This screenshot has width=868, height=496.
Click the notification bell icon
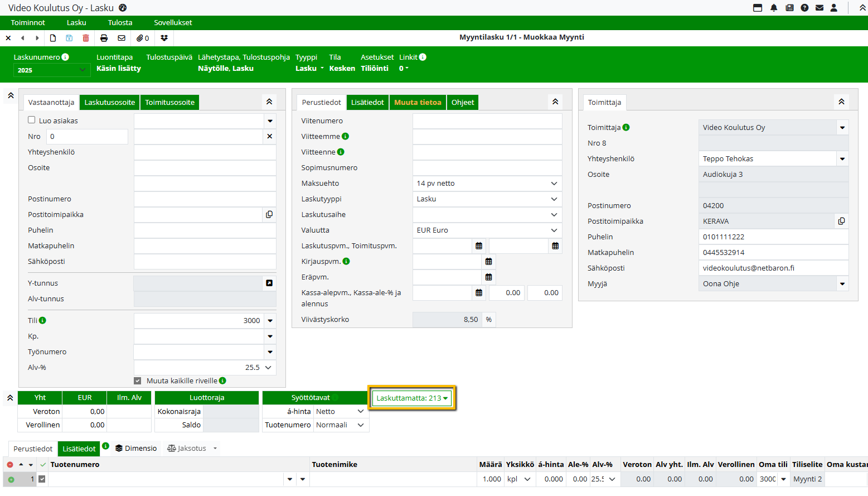click(774, 8)
